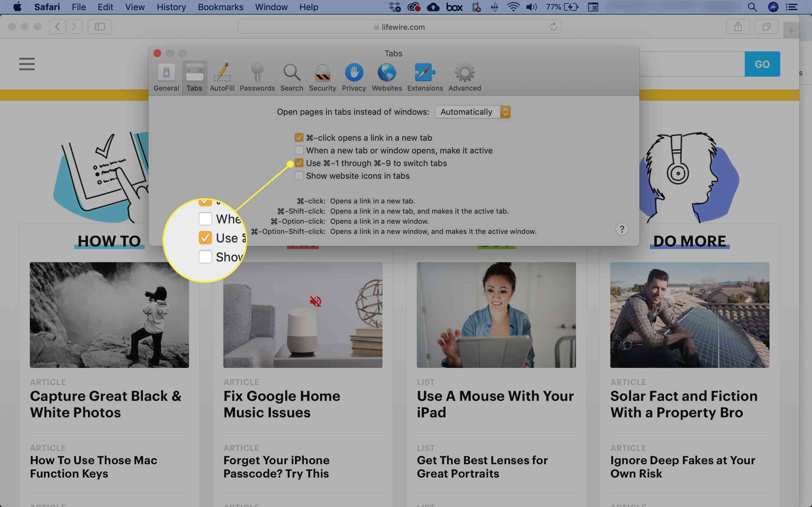Disable Show website icons in tabs
Image resolution: width=812 pixels, height=507 pixels.
click(x=299, y=175)
